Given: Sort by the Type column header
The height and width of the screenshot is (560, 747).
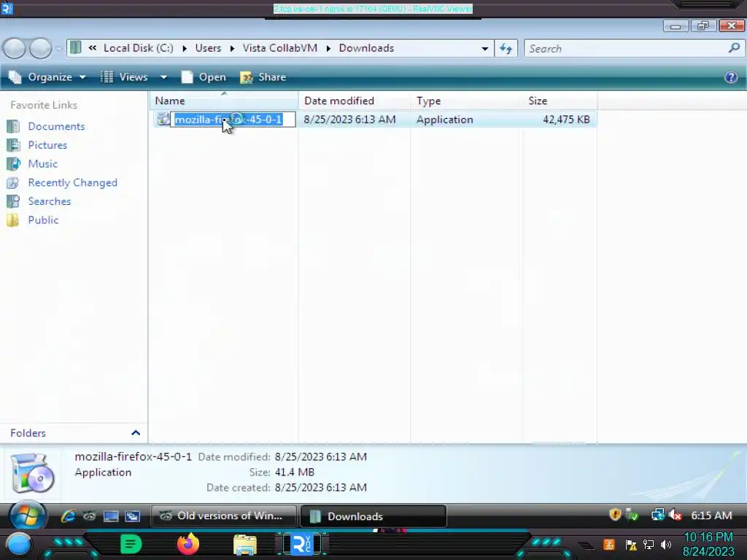Looking at the screenshot, I should [x=466, y=101].
